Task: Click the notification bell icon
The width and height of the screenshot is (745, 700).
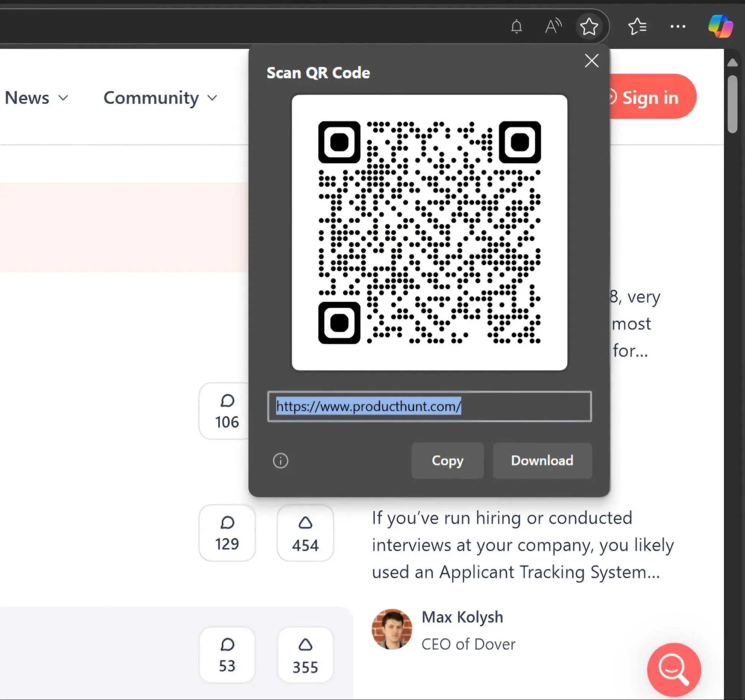Action: coord(517,26)
